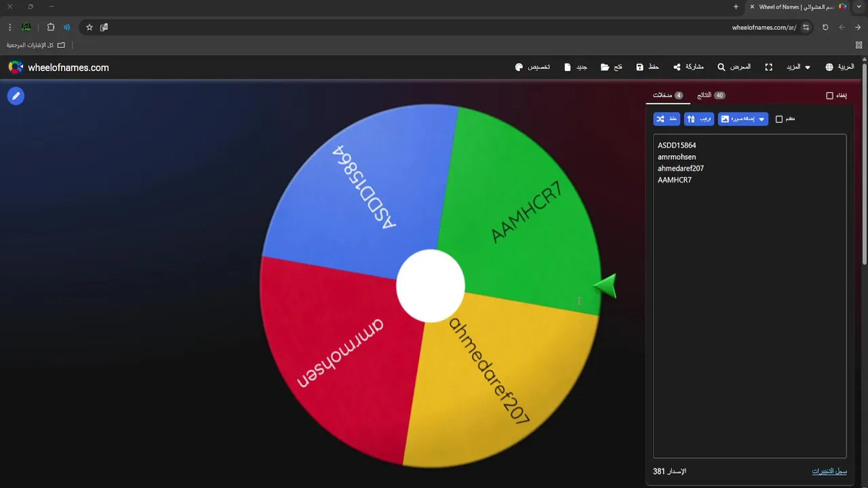The height and width of the screenshot is (488, 868).
Task: Go forward in browser history
Action: pyautogui.click(x=842, y=27)
